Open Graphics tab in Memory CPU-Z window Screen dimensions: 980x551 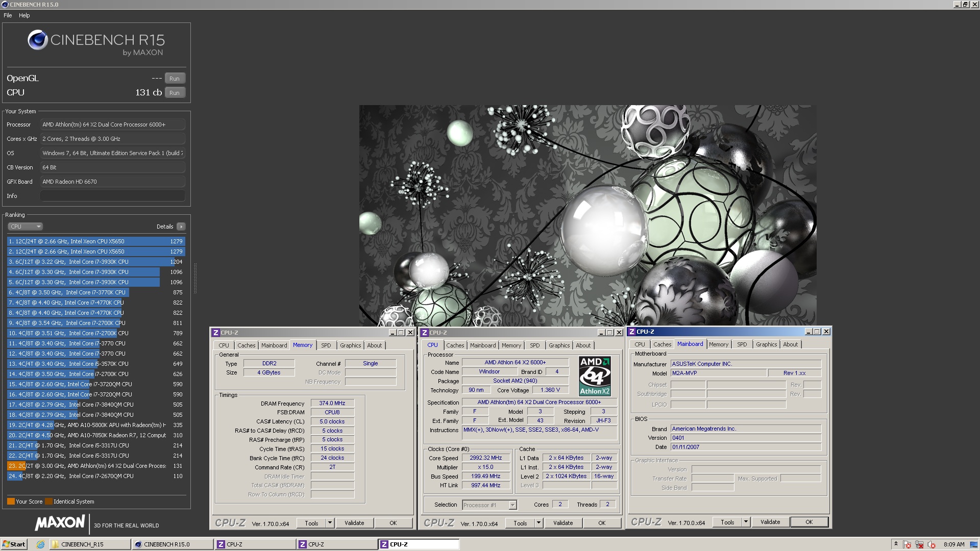click(x=351, y=345)
